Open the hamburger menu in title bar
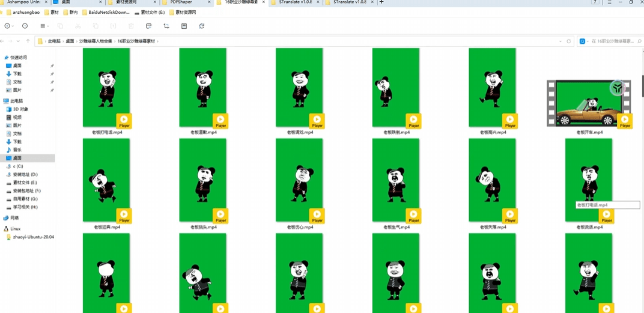 [609, 2]
